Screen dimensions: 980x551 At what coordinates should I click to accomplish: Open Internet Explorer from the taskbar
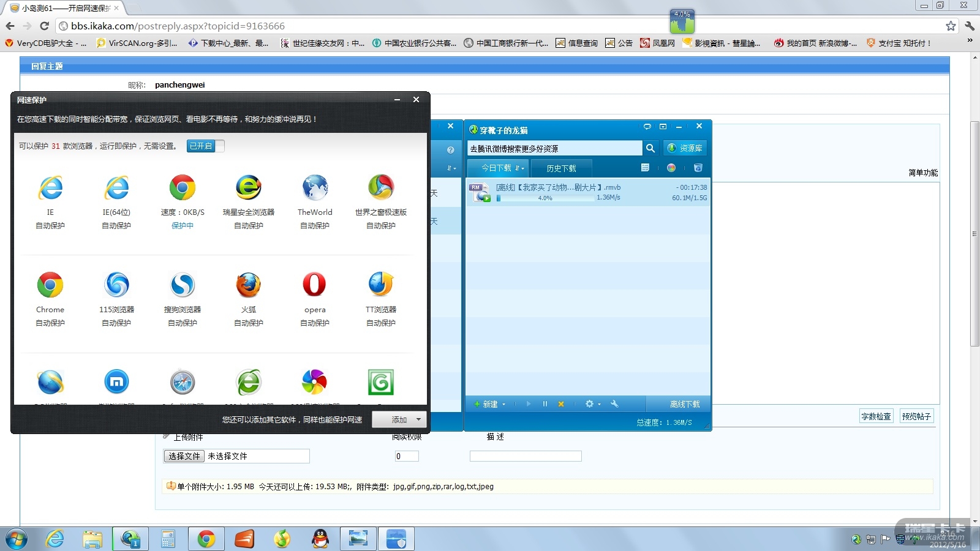point(55,539)
